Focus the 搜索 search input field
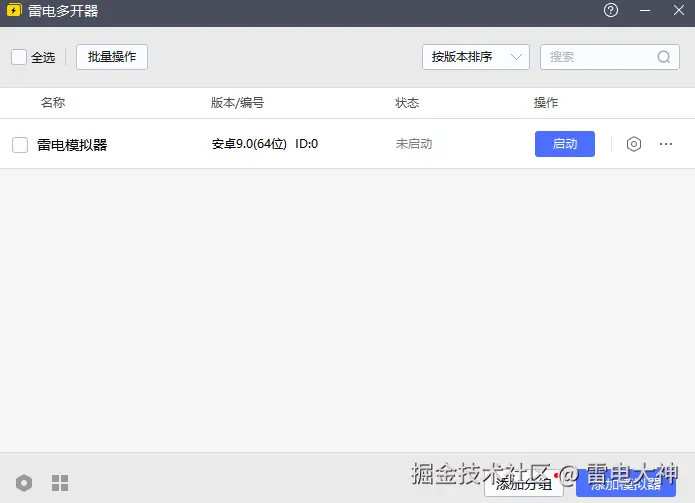The height and width of the screenshot is (503, 695). 609,57
